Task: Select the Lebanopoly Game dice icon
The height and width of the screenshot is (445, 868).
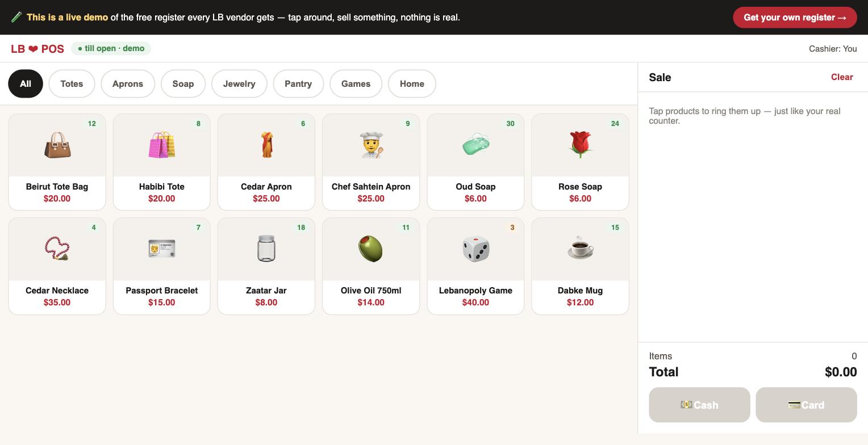Action: tap(475, 249)
